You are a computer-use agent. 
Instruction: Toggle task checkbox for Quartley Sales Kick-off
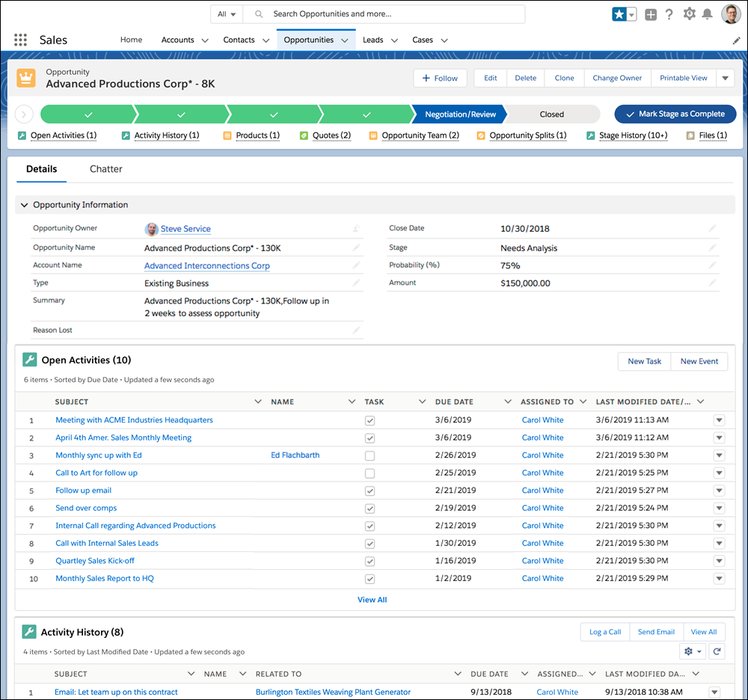pyautogui.click(x=370, y=562)
